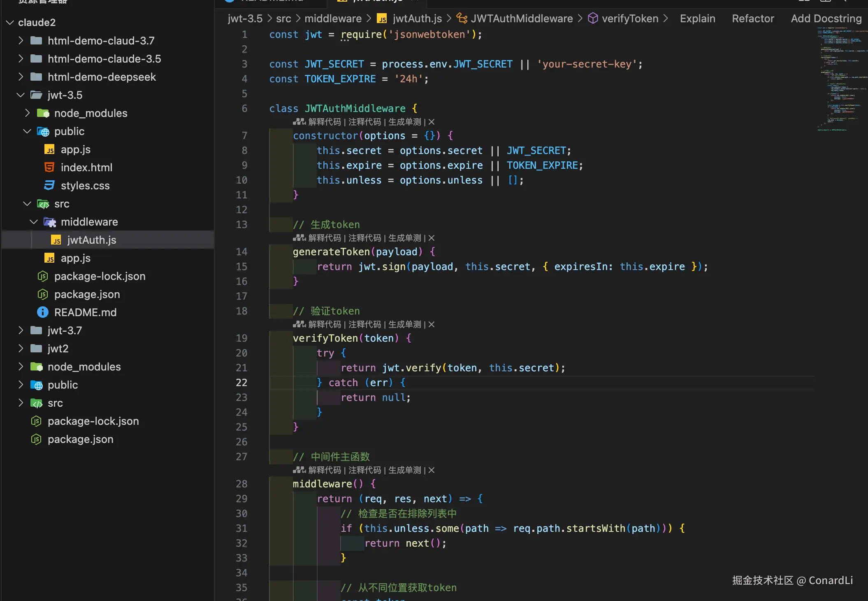This screenshot has height=601, width=868.
Task: Open the styles.css file icon
Action: (49, 186)
